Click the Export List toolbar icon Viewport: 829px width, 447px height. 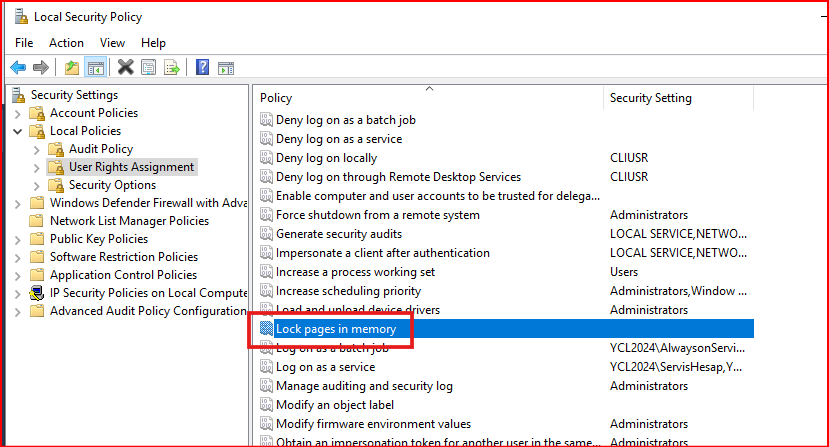click(172, 68)
